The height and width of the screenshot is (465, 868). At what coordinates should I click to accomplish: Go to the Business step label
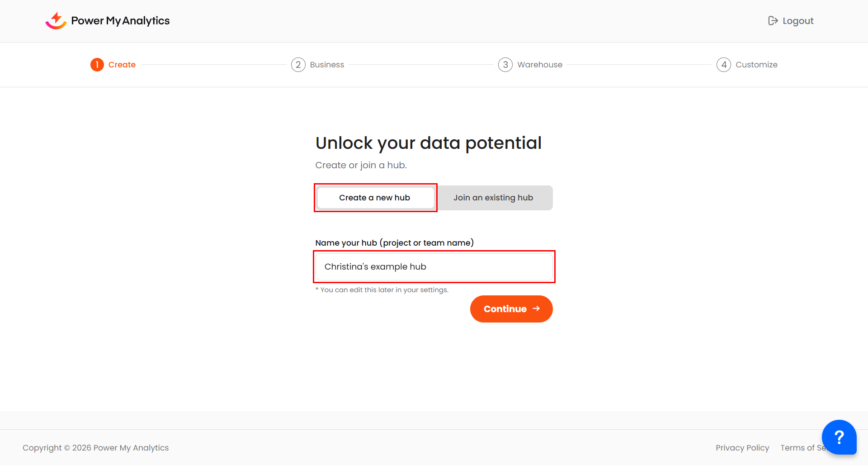coord(327,65)
